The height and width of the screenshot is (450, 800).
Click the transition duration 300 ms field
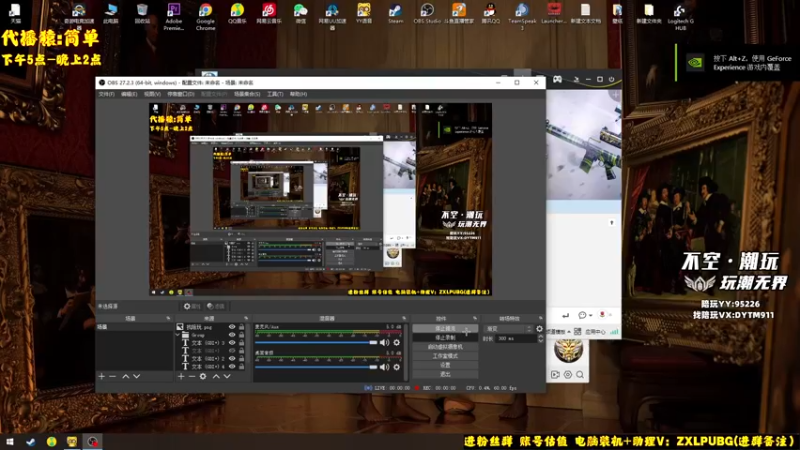point(515,338)
